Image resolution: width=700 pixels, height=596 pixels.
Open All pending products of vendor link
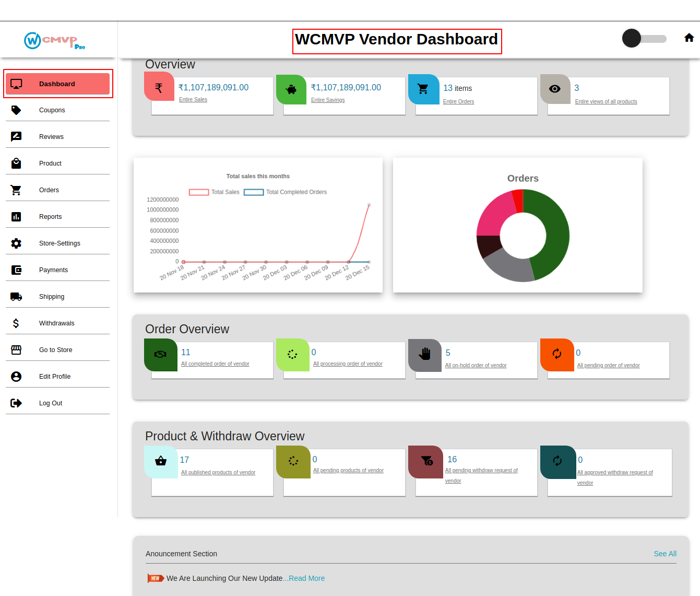click(348, 471)
